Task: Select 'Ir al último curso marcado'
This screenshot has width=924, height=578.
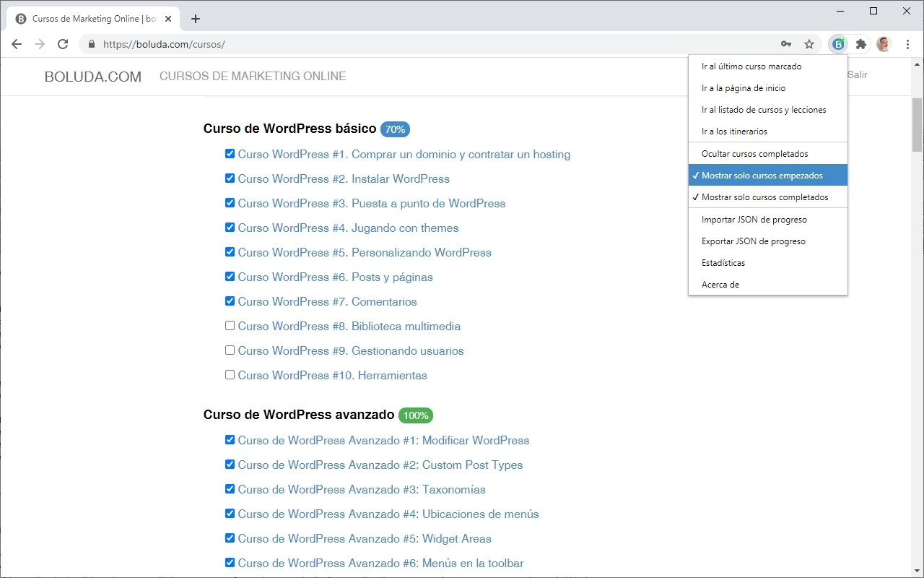Action: click(x=768, y=66)
